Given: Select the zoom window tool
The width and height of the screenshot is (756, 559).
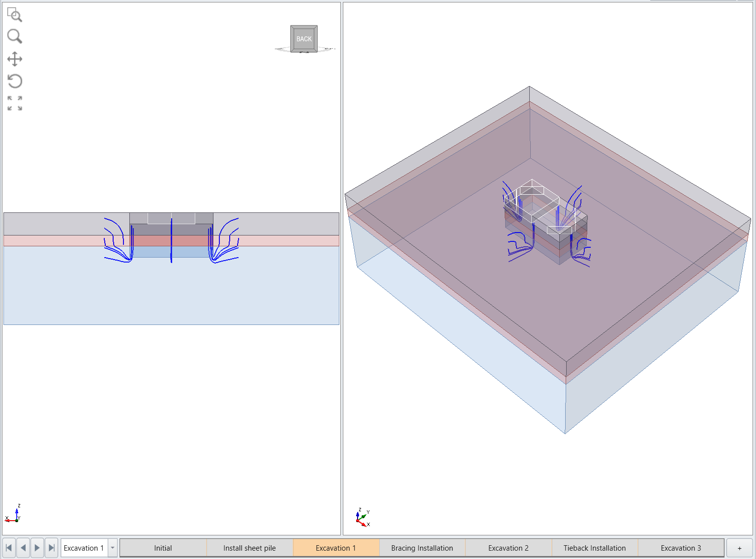Looking at the screenshot, I should (x=15, y=15).
